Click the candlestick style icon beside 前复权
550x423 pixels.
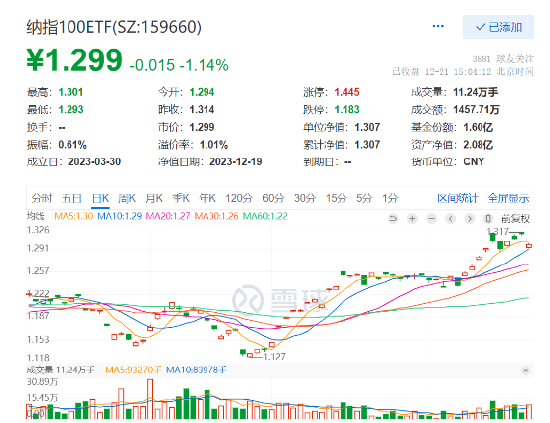[488, 219]
